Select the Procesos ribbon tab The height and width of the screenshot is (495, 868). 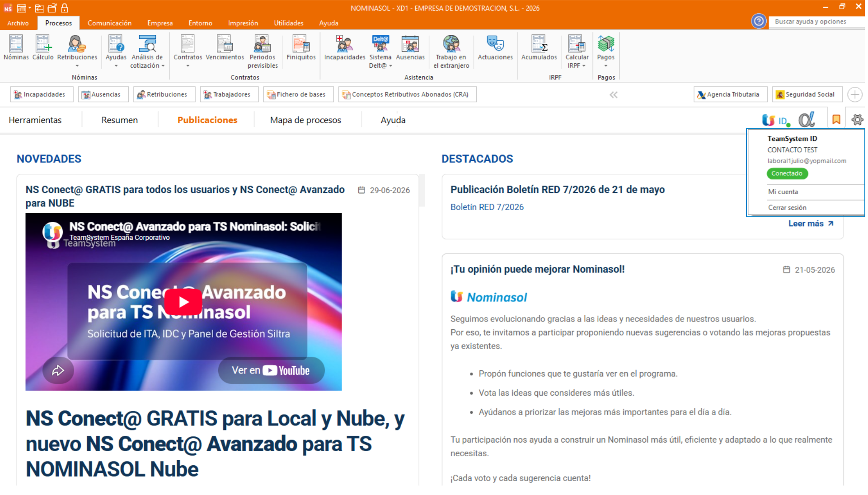tap(58, 23)
